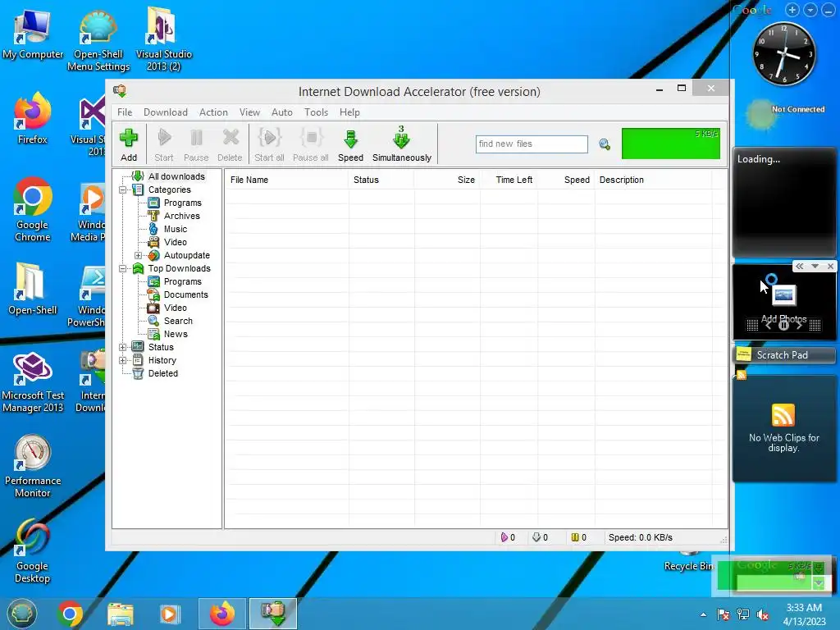
Task: Click the Start all toolbar icon
Action: [x=269, y=144]
